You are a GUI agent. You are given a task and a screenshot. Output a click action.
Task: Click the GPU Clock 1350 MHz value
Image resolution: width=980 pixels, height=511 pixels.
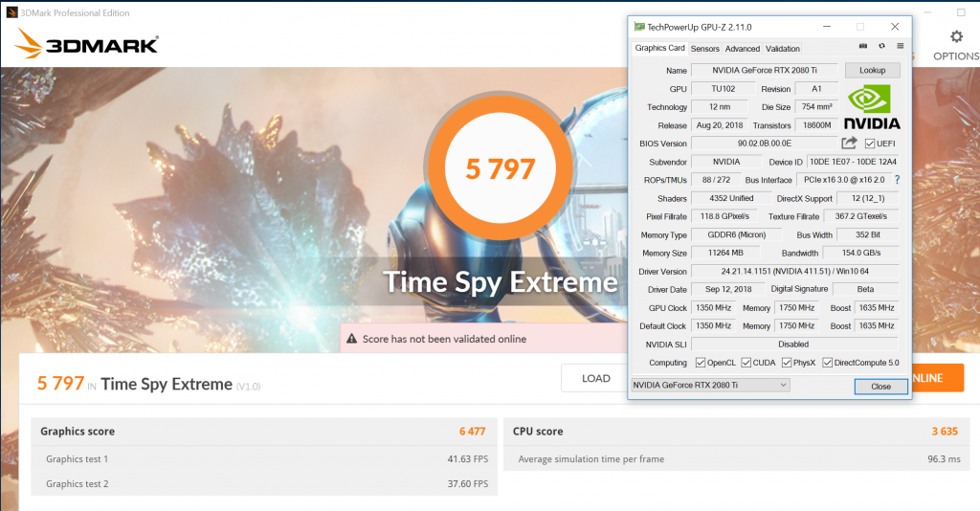(x=713, y=308)
